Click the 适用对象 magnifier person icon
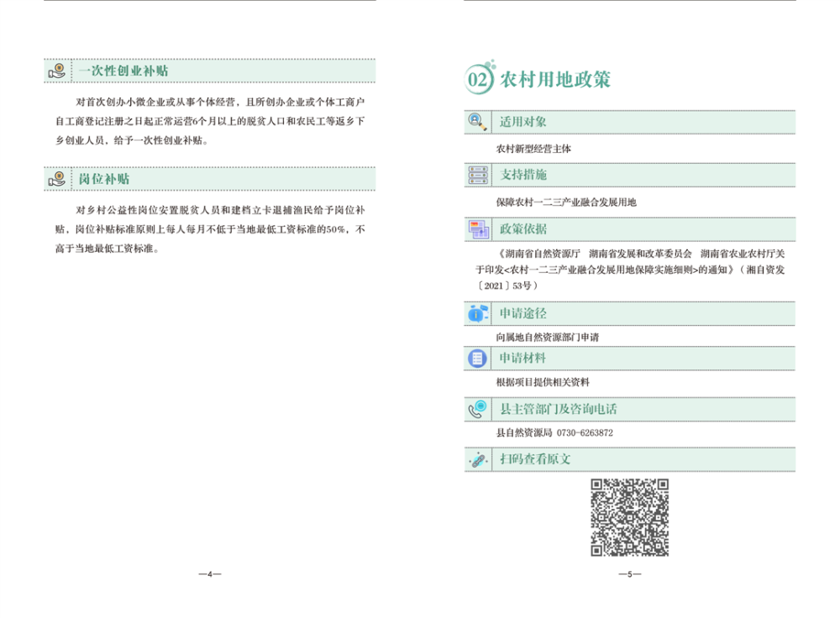Image resolution: width=840 pixels, height=618 pixels. [477, 122]
